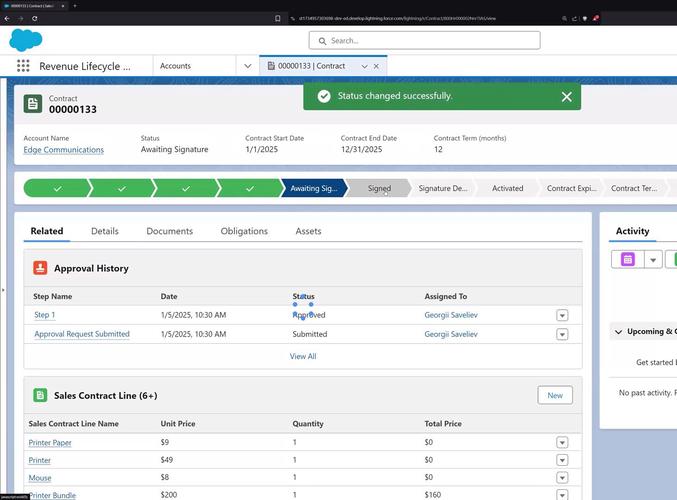Switch to the Assets tab
Screen dimensions: 677x500
click(308, 231)
